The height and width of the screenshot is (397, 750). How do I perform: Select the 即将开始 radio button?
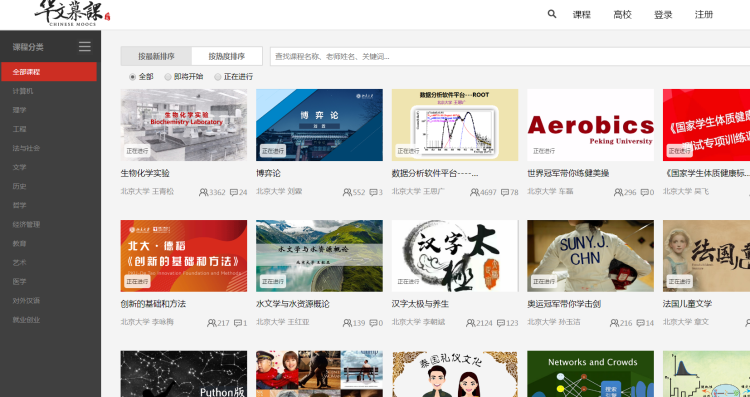click(x=168, y=77)
